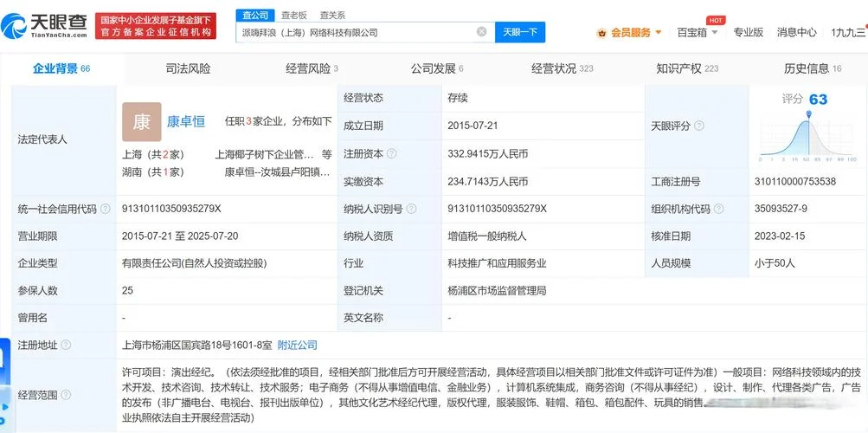868x433 pixels.
Task: Open 附近公司 nearby companies link
Action: click(298, 345)
